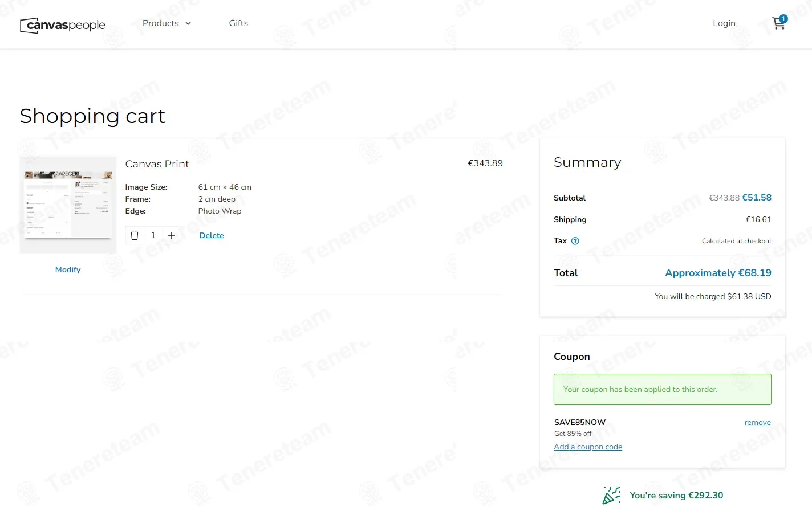Click the charged $61.38 USD note
812x511 pixels.
click(713, 296)
